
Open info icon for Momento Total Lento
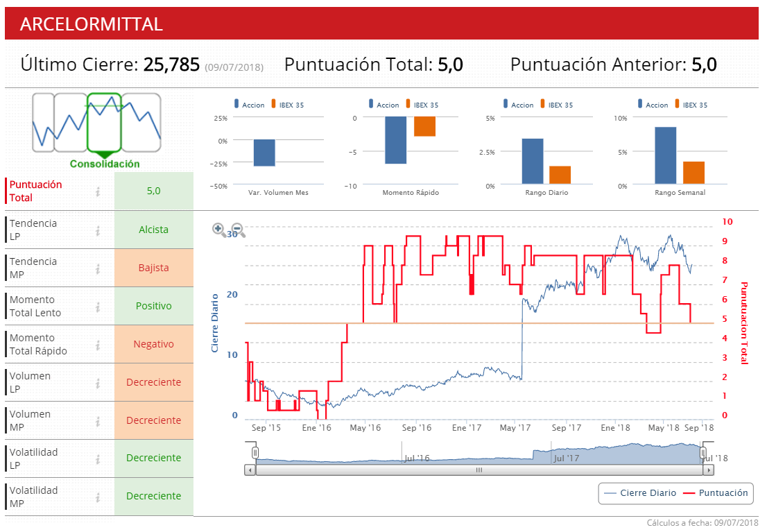tap(98, 307)
